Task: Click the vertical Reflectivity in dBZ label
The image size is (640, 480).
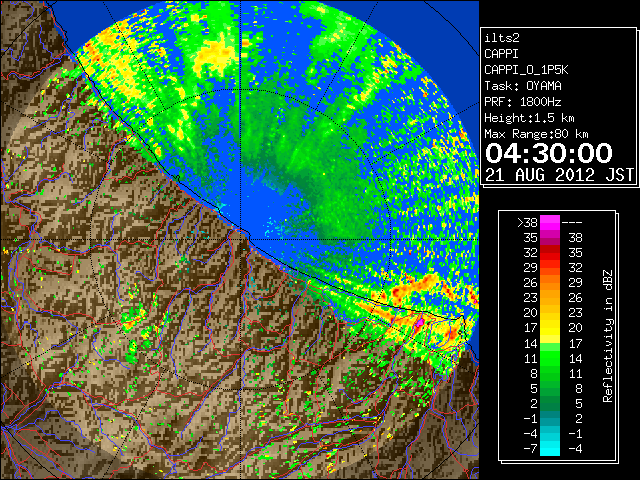Action: 608,336
